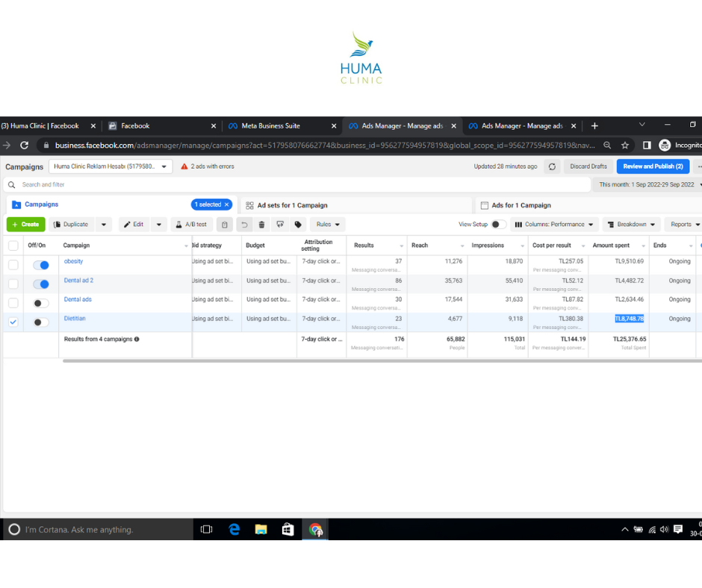Viewport: 702px width, 588px height.
Task: Show hidden tray icons chevron
Action: point(625,529)
